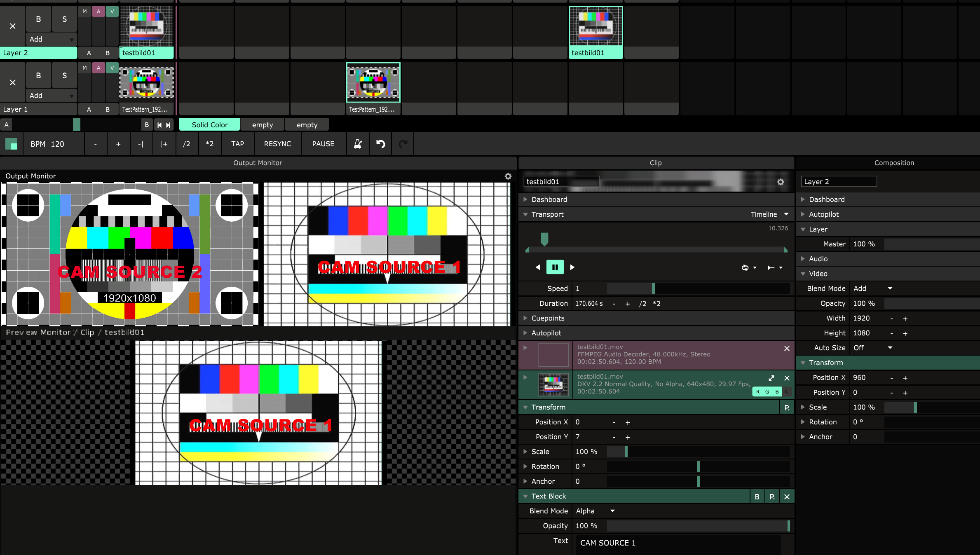Click expand arrows icon on video track
The width and height of the screenshot is (980, 555).
coord(771,378)
